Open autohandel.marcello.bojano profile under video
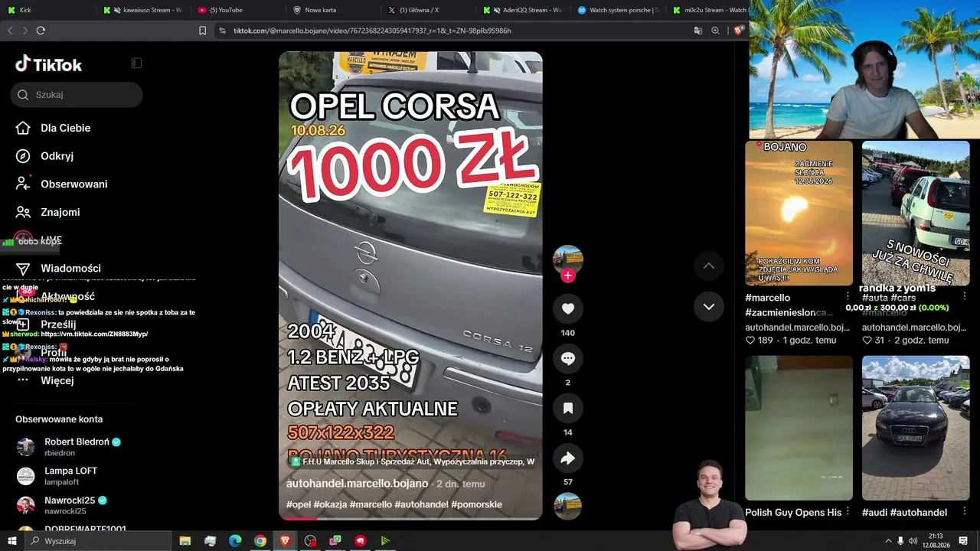Viewport: 980px width, 551px height. (x=358, y=484)
